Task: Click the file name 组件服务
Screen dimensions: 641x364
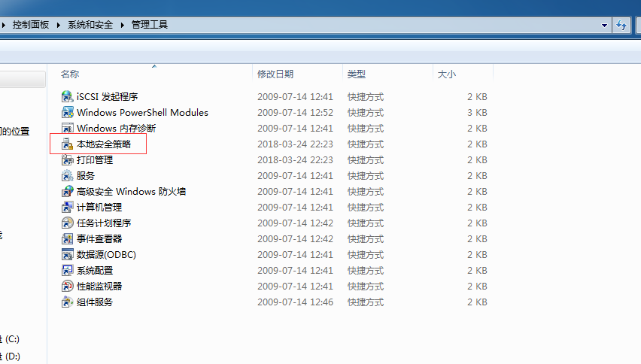Action: pyautogui.click(x=95, y=302)
